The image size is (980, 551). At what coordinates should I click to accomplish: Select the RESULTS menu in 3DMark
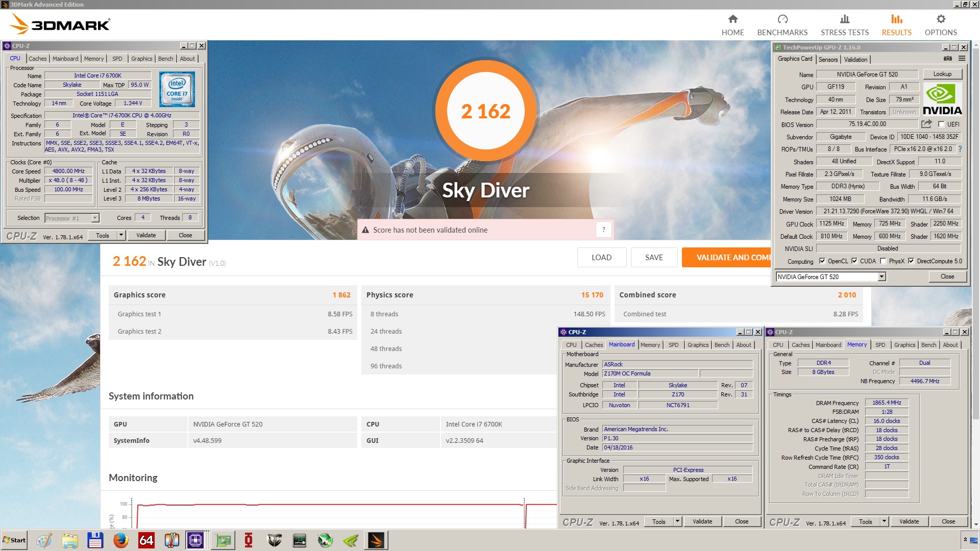click(896, 25)
